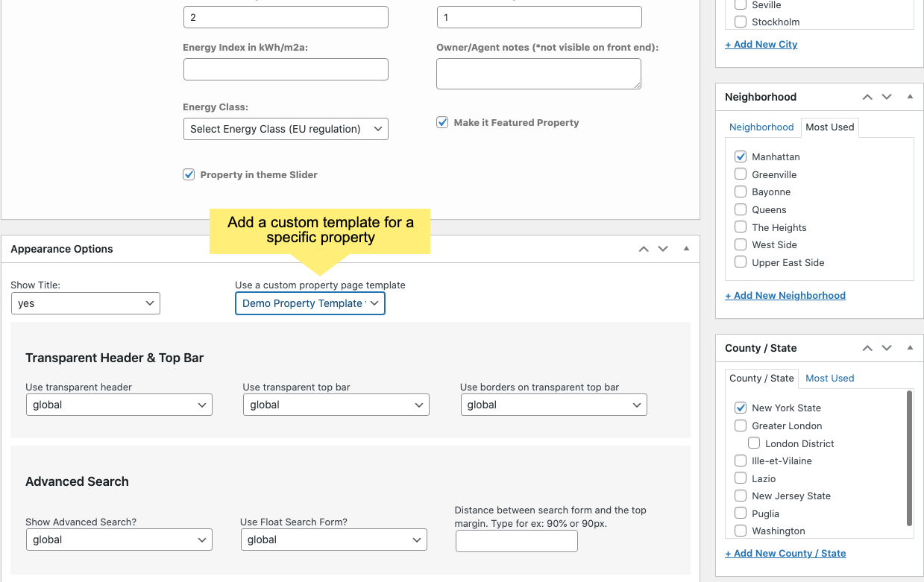This screenshot has width=924, height=582.
Task: Click + Add New County / State link
Action: click(x=785, y=553)
